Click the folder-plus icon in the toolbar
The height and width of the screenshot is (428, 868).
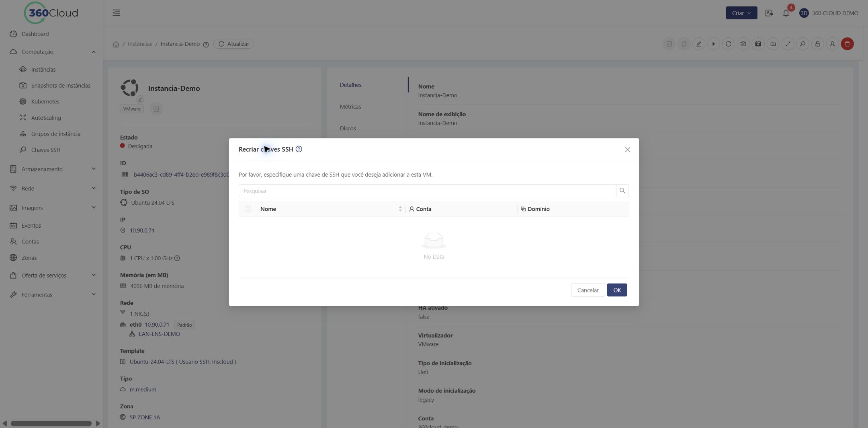(773, 44)
